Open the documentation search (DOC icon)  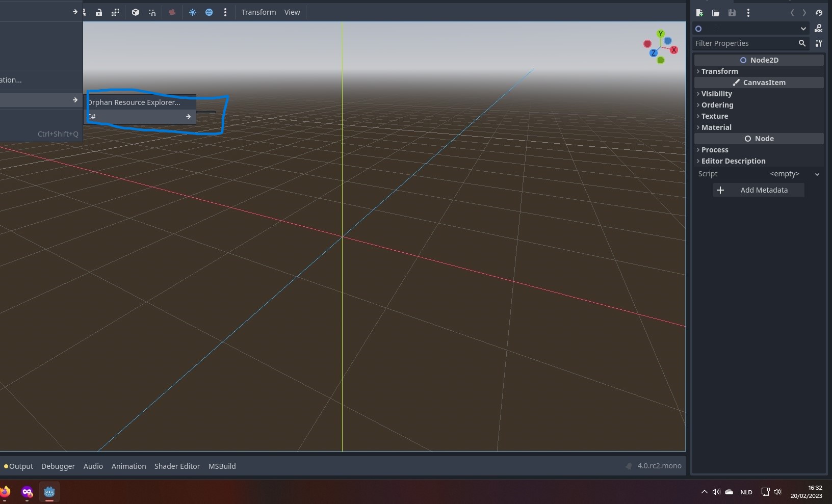tap(819, 29)
